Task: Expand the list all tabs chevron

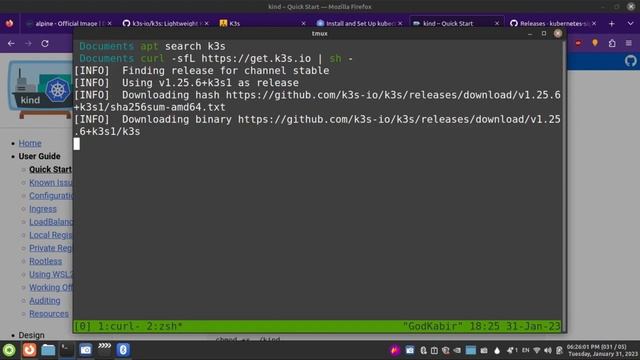Action: [630, 24]
